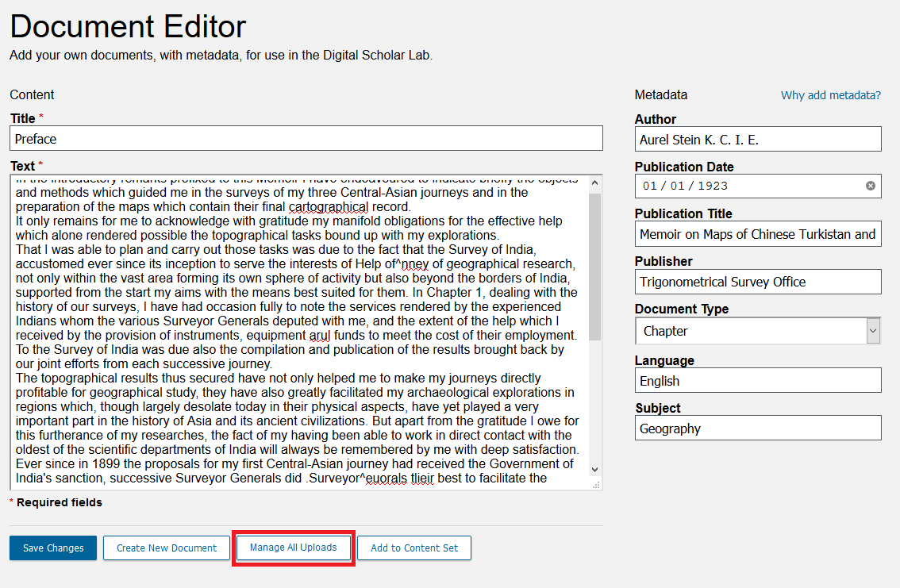Viewport: 900px width, 588px height.
Task: Select Add to Content Set
Action: coord(413,548)
